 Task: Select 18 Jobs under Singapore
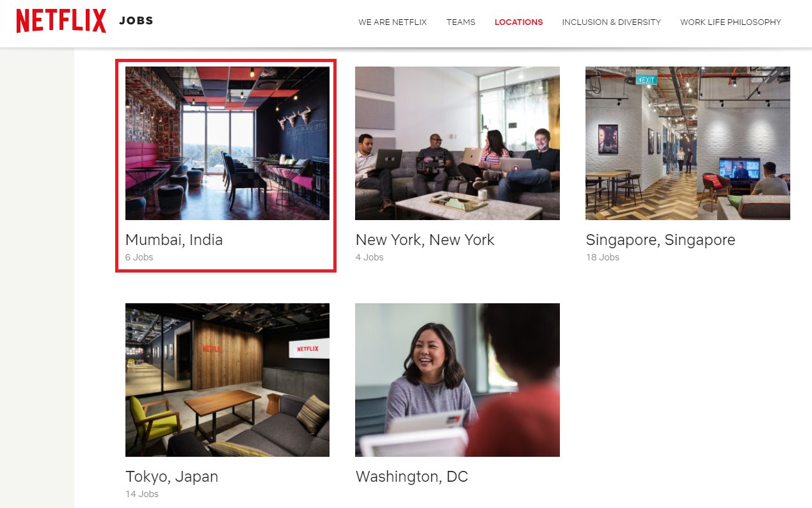point(602,257)
